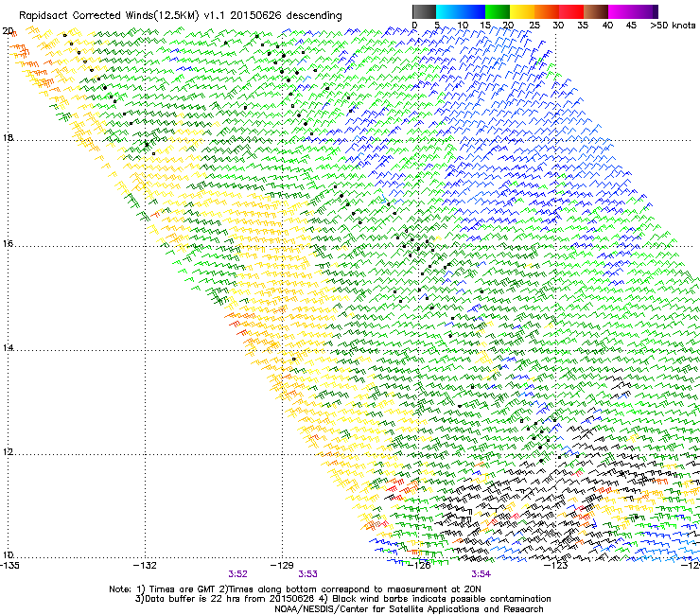Click the note 'Data buffer is 22 hrs'
Viewport: 700px width, 615px height.
pos(193,599)
